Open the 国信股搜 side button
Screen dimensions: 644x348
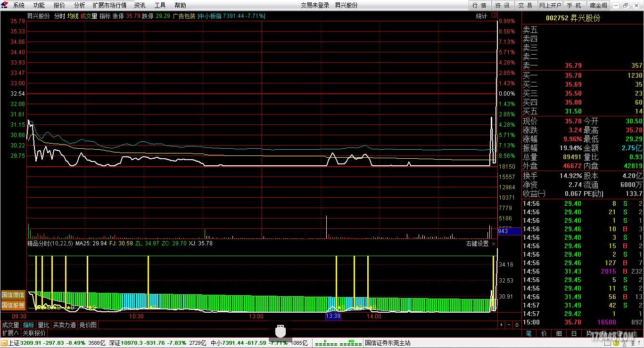tap(13, 305)
